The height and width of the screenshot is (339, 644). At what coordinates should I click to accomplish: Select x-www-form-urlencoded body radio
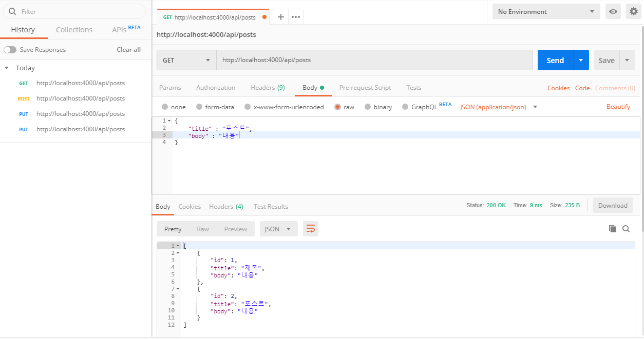[248, 107]
